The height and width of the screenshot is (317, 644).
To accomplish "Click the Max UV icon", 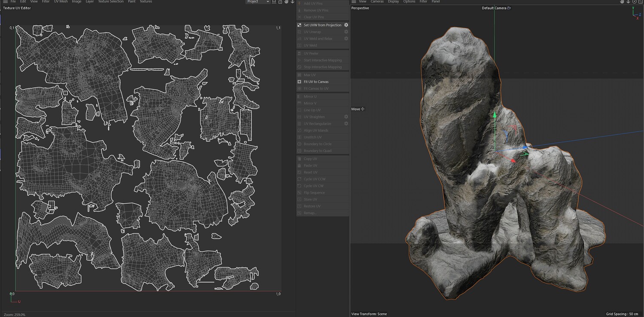I will 300,75.
